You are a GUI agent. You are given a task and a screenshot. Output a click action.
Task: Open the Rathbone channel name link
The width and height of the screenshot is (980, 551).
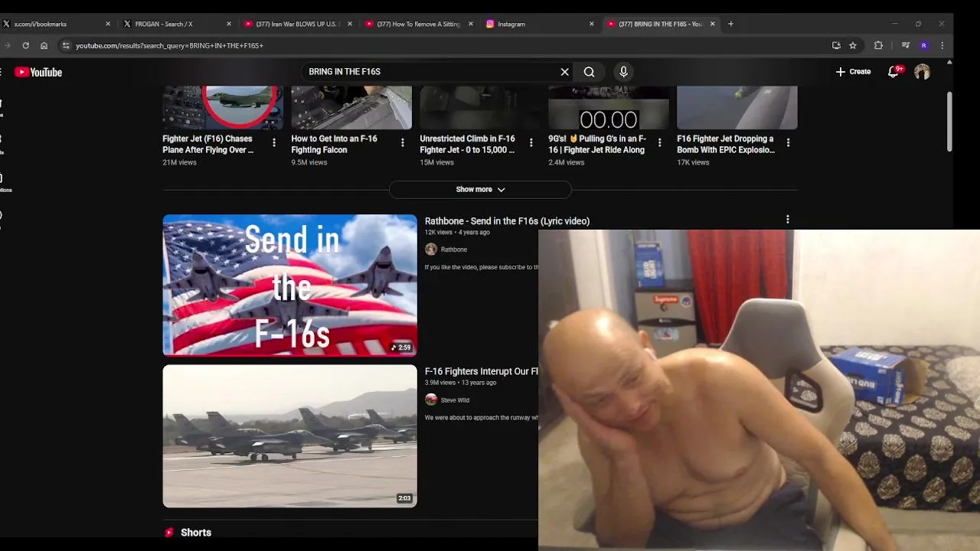(x=454, y=249)
